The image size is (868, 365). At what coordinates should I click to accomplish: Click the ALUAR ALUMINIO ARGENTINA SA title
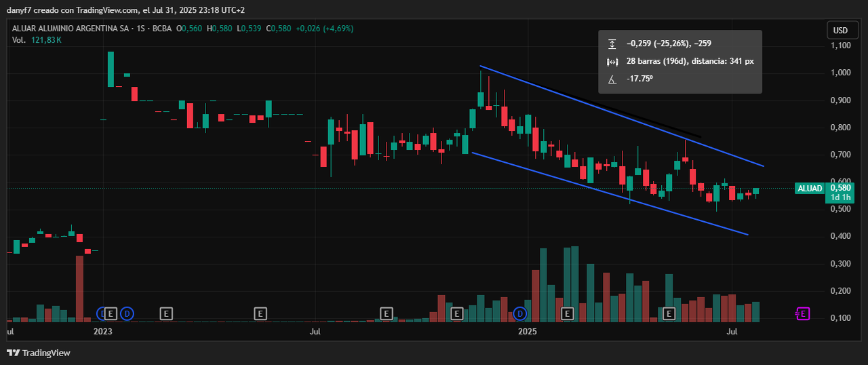click(x=71, y=28)
